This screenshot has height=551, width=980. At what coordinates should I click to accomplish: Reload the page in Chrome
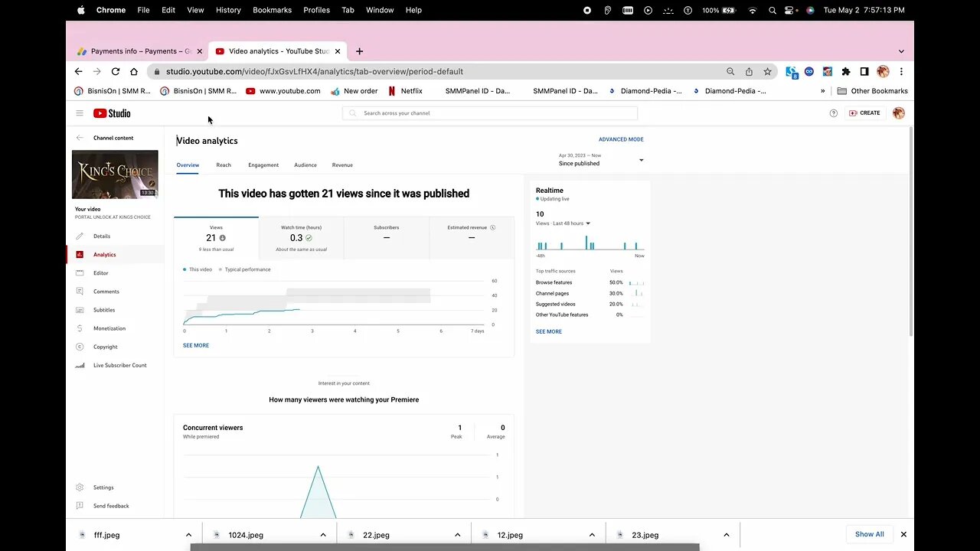[115, 71]
